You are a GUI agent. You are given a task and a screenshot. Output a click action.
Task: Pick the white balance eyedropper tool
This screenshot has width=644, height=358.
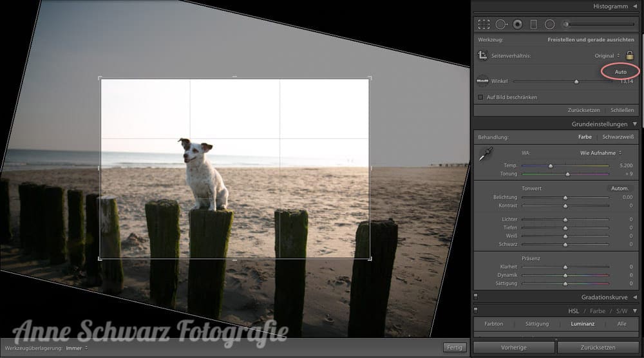tap(486, 155)
